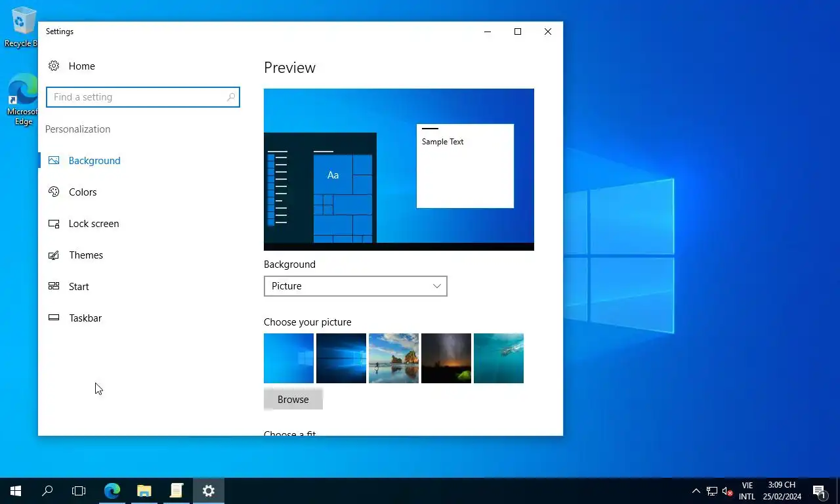This screenshot has height=504, width=840.
Task: Minimize the Settings window
Action: (x=488, y=31)
